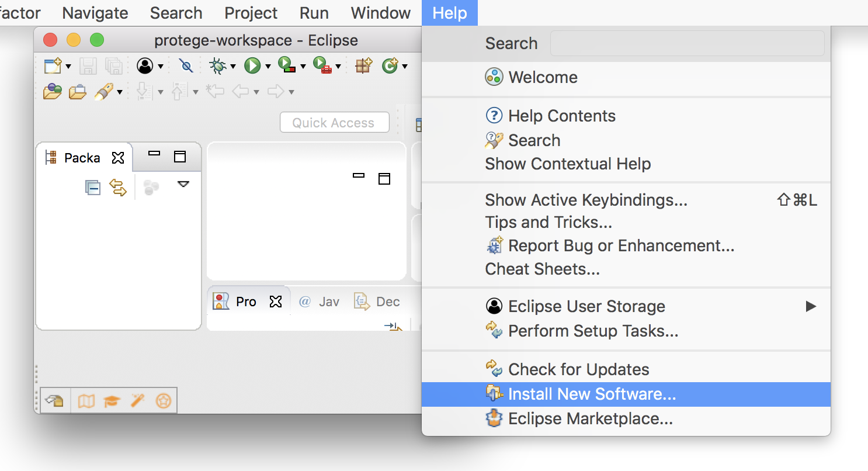The height and width of the screenshot is (471, 868).
Task: Open the Debug configurations dropdown arrow
Action: [x=232, y=67]
